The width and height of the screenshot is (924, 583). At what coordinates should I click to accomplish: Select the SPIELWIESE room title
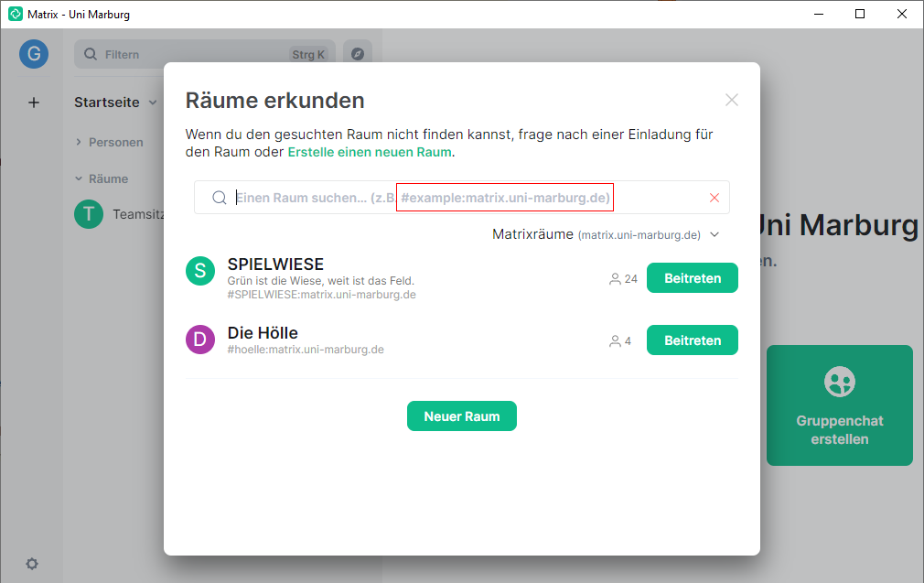pos(275,265)
